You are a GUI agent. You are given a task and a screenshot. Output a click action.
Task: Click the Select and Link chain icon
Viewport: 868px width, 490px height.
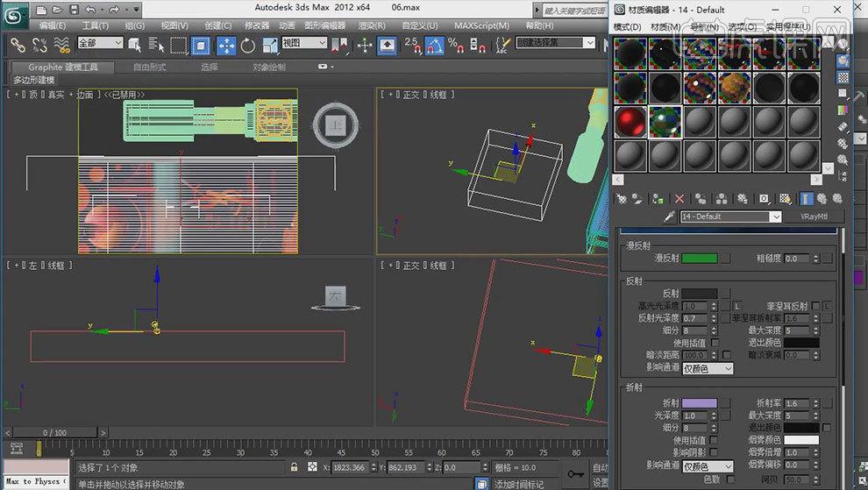(x=17, y=45)
